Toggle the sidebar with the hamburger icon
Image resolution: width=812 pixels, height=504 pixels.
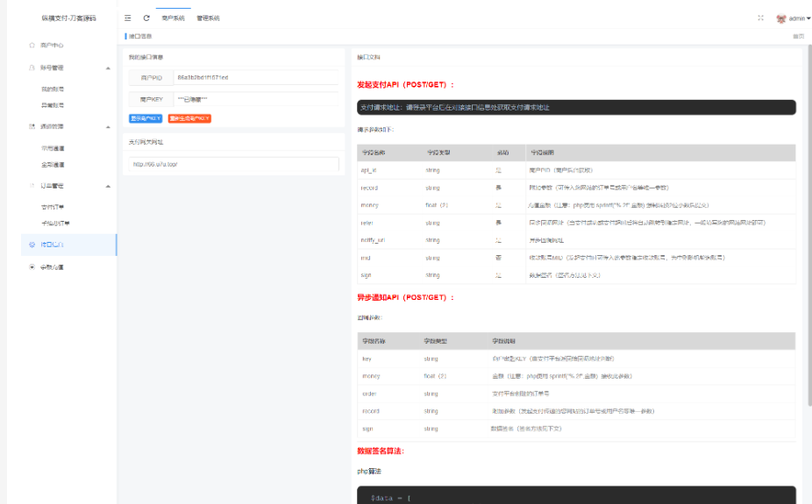[x=128, y=18]
